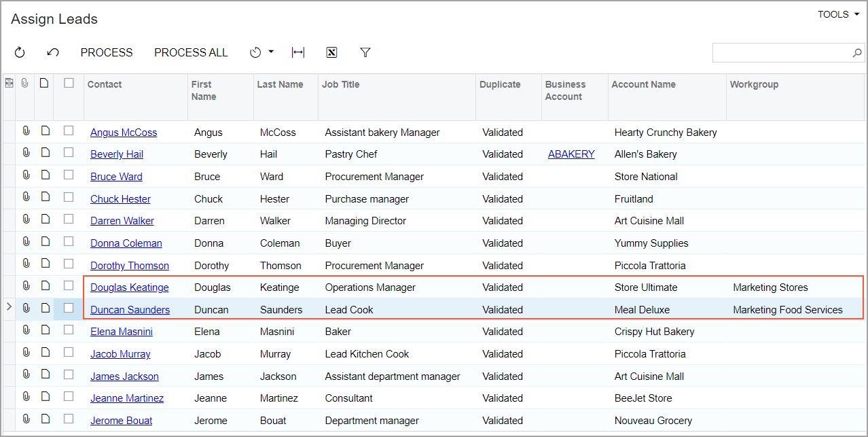
Task: Expand the schedule clock dropdown arrow
Action: pyautogui.click(x=271, y=52)
